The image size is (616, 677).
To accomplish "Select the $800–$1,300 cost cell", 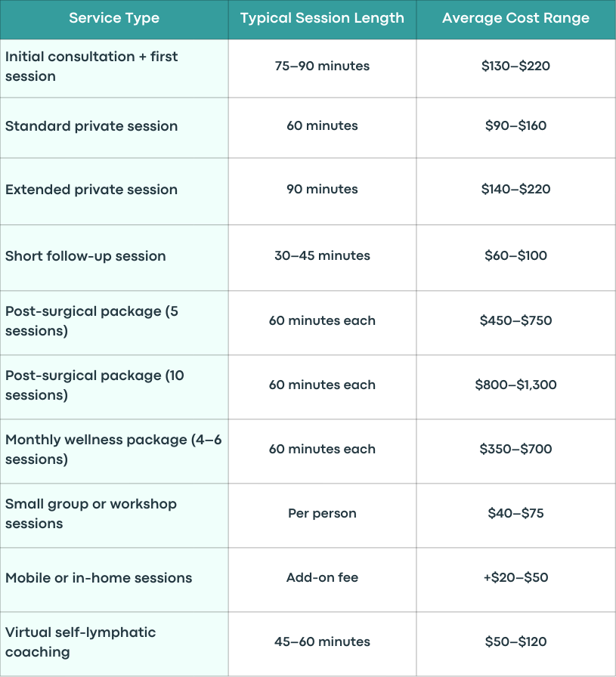I will pos(515,387).
